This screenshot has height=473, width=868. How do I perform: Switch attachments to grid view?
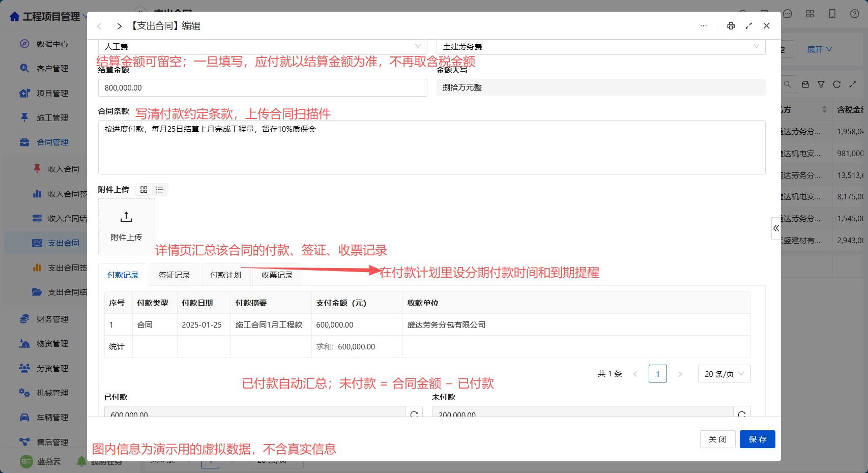pos(144,190)
